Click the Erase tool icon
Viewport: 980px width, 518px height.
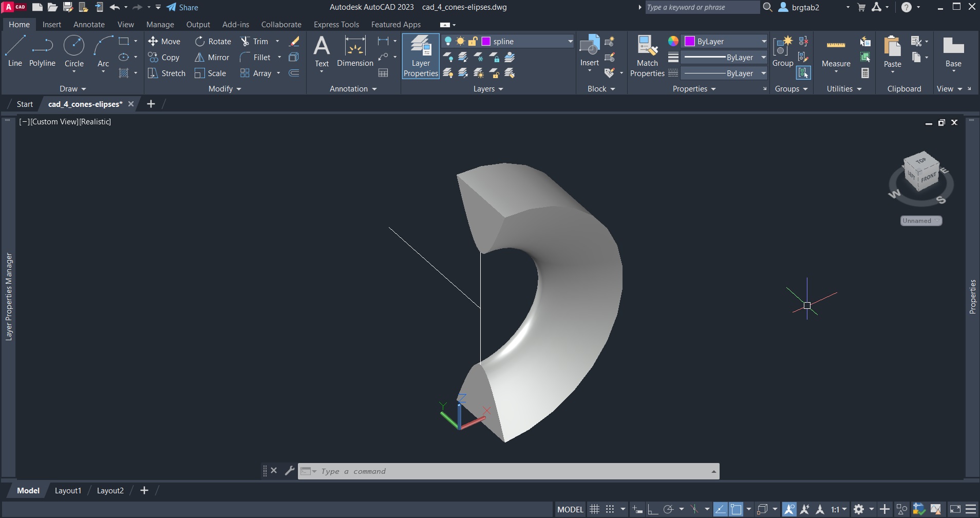(294, 41)
